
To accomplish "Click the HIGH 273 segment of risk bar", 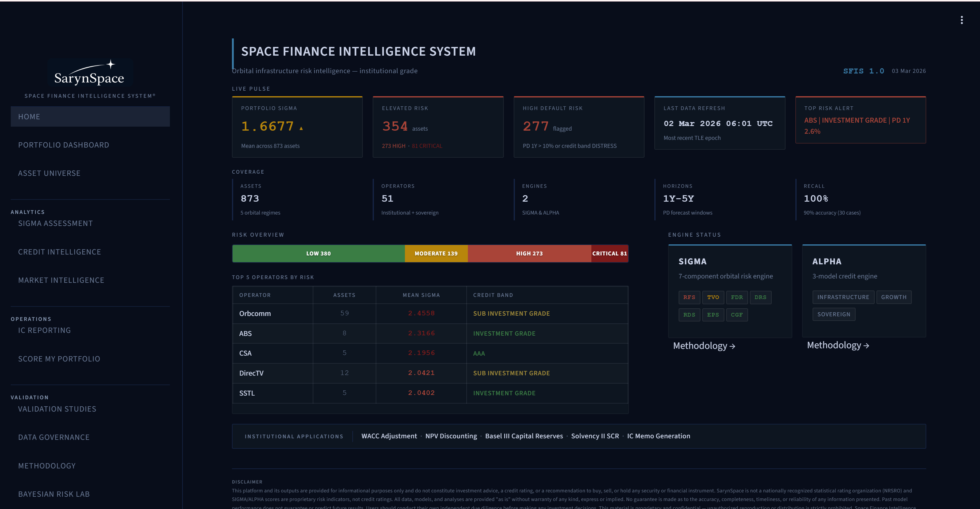I will [530, 253].
